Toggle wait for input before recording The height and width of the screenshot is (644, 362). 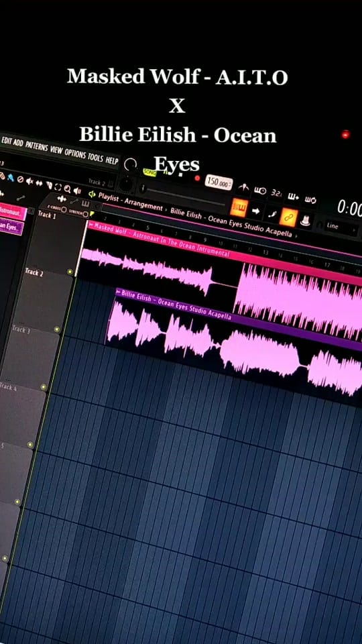[x=260, y=190]
